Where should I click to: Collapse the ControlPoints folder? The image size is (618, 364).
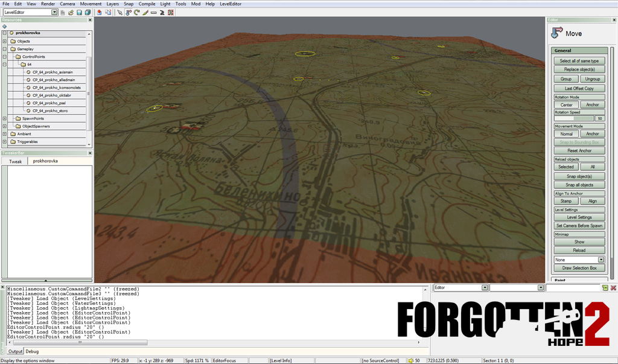point(5,56)
